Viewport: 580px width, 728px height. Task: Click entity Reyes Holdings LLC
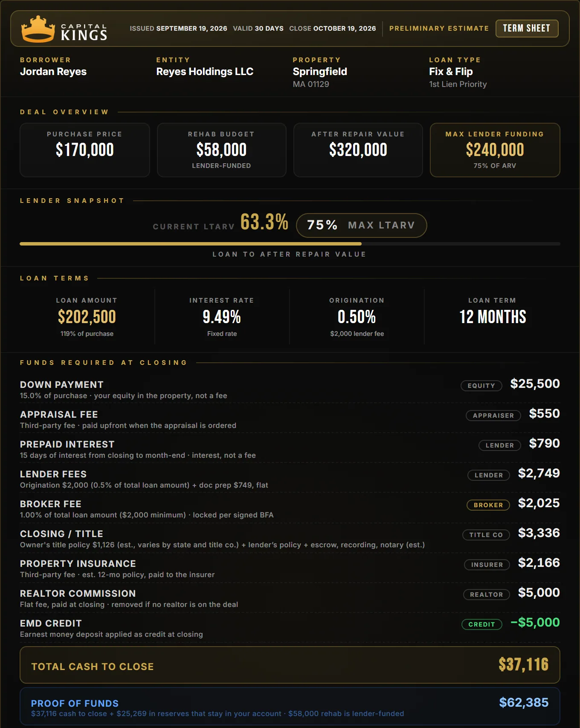tap(205, 72)
